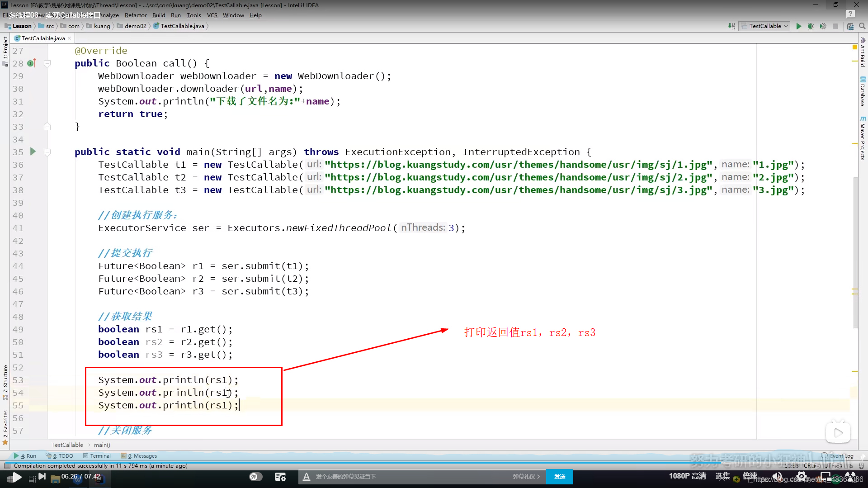Open the Build menu
Viewport: 868px width, 488px height.
point(159,15)
